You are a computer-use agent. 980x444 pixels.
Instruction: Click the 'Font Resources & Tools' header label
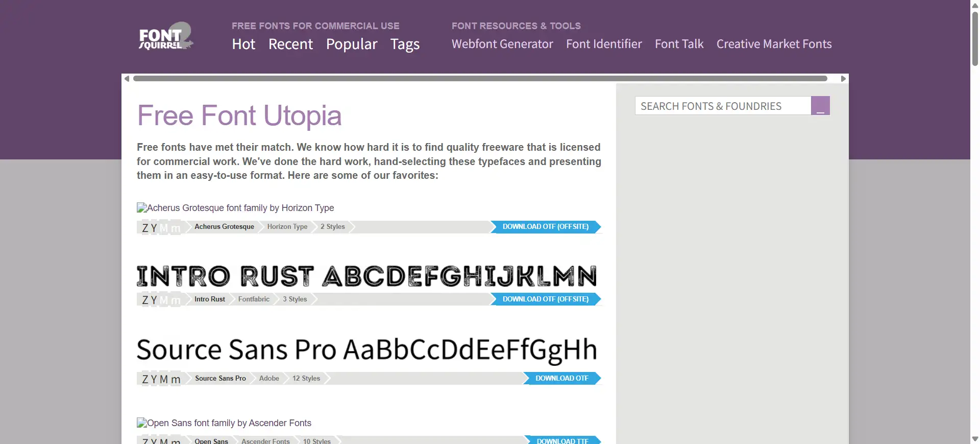(516, 26)
